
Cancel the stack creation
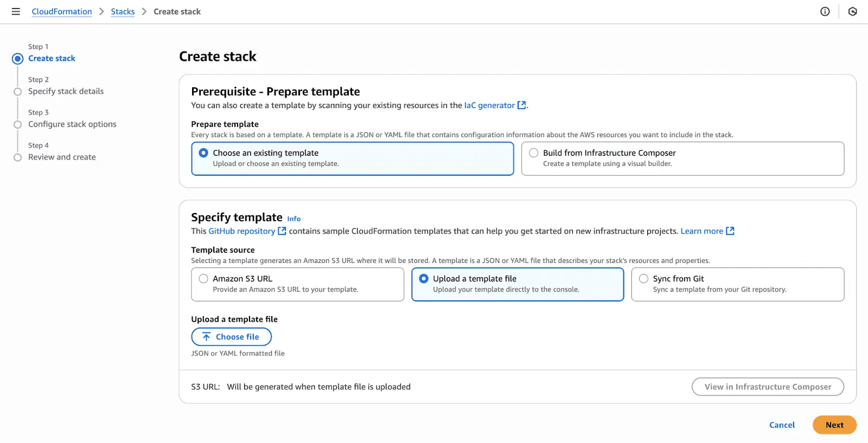[782, 425]
